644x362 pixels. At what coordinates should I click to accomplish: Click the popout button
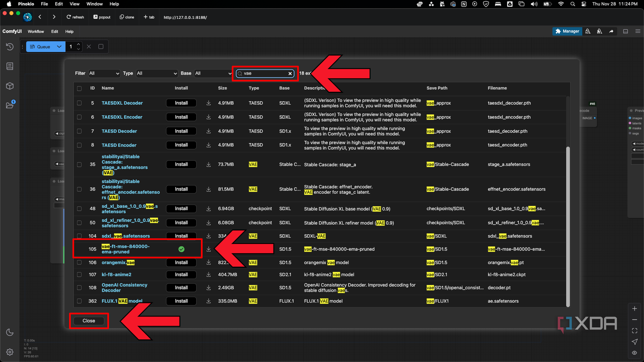tap(102, 17)
